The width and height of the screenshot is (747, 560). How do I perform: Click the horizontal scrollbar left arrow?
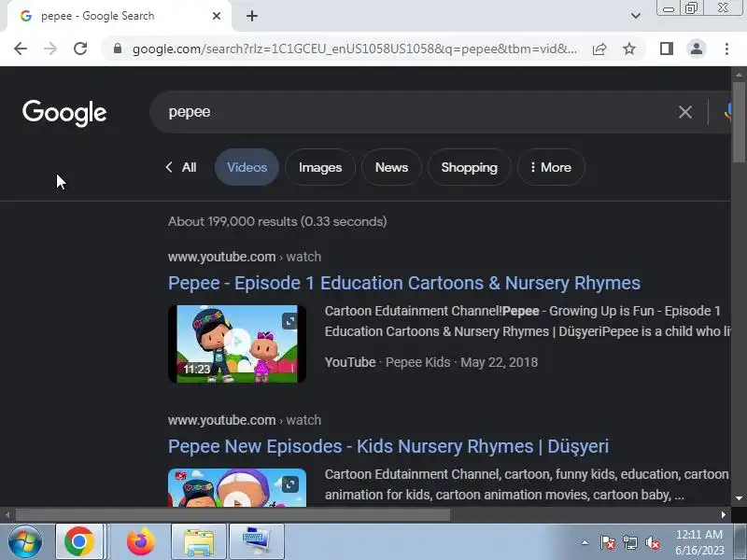tap(7, 515)
